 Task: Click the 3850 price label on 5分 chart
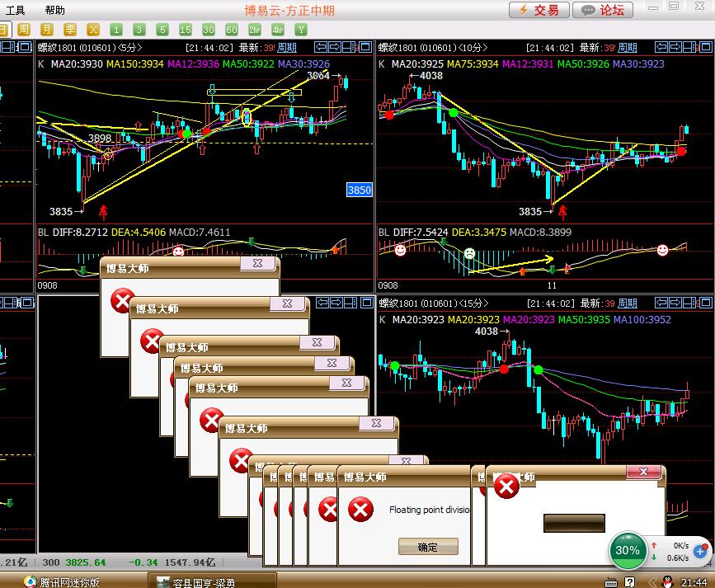[359, 190]
